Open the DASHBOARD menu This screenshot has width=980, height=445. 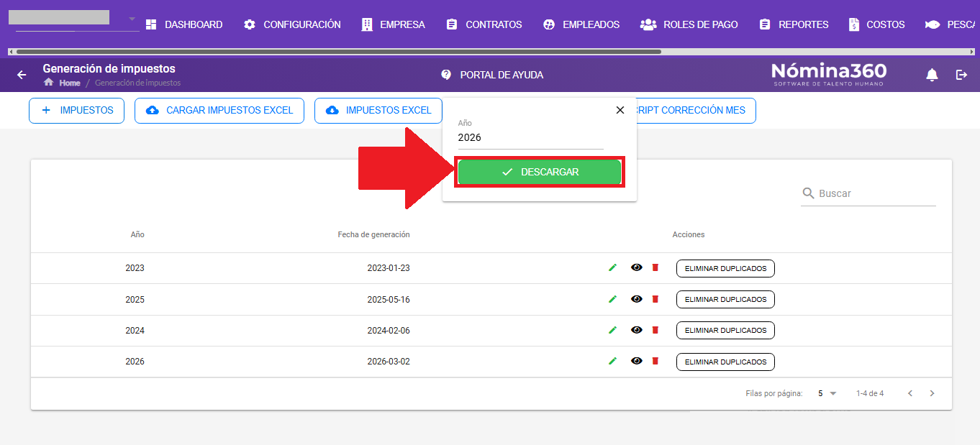(184, 24)
